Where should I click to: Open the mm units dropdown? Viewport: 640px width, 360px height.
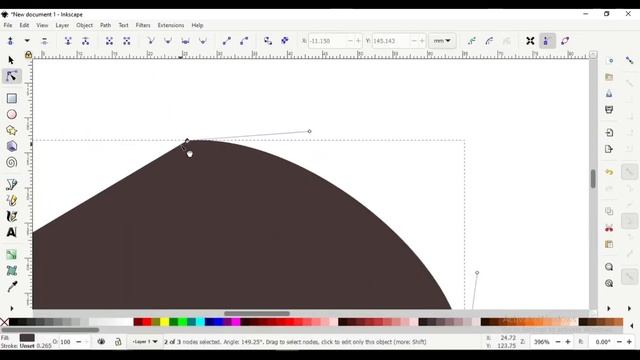[442, 41]
